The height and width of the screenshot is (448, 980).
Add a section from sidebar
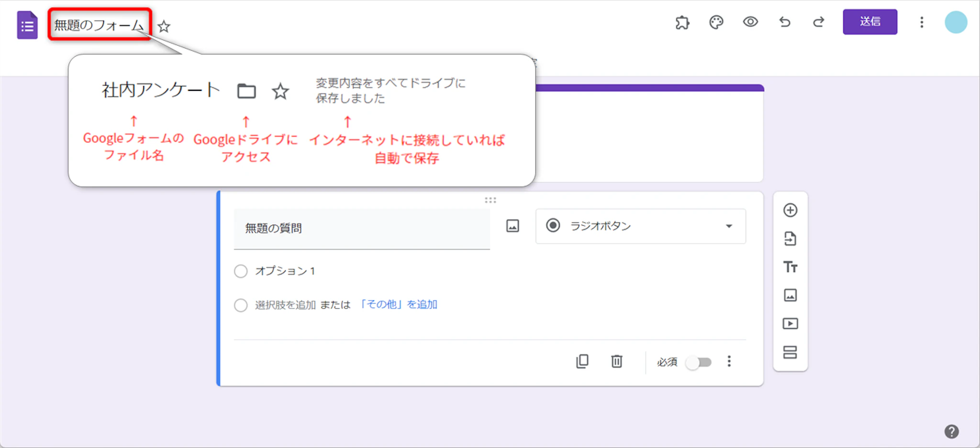790,352
